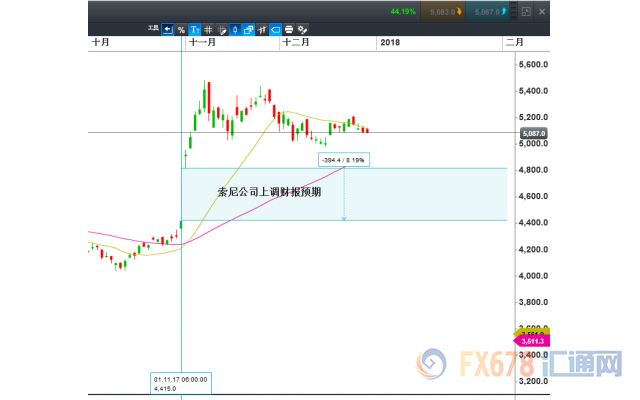
Task: Toggle the grid lines icon
Action: coord(208,29)
